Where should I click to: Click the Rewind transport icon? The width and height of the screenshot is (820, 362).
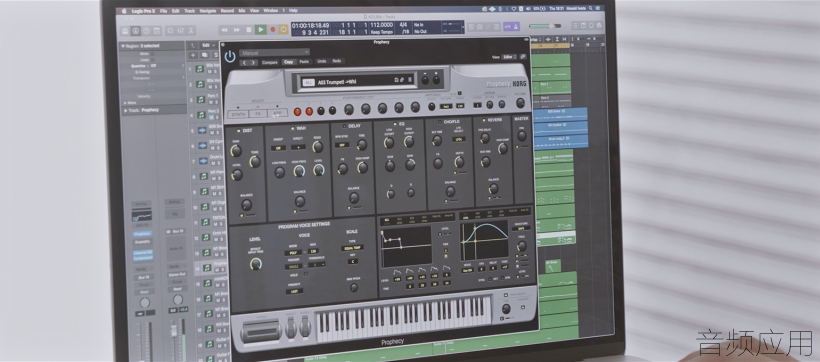coord(225,30)
